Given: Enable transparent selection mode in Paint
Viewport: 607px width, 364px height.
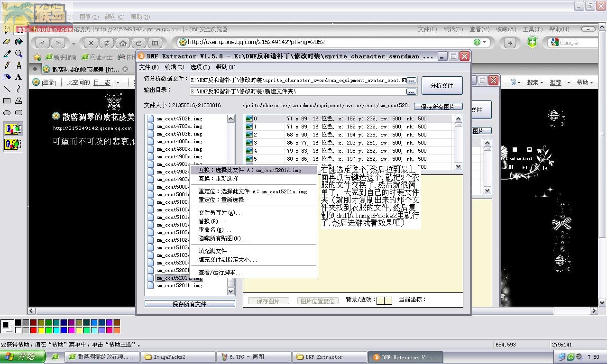Looking at the screenshot, I should click(13, 144).
